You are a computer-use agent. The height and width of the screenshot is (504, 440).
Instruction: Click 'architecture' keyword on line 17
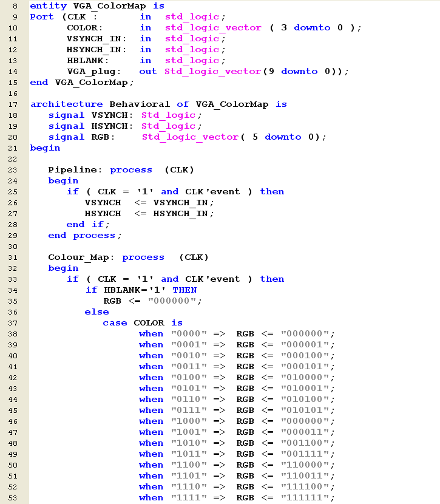tap(67, 104)
